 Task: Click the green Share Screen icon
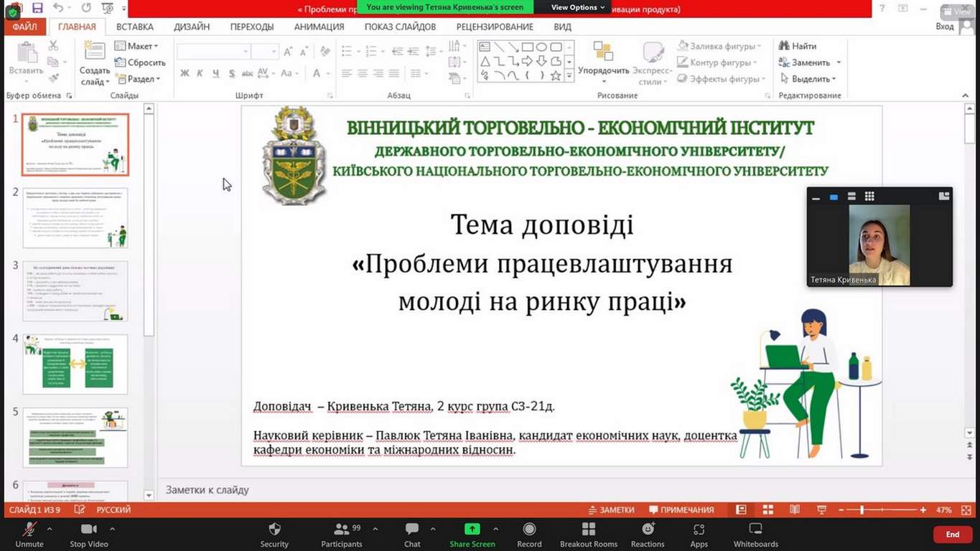tap(472, 529)
